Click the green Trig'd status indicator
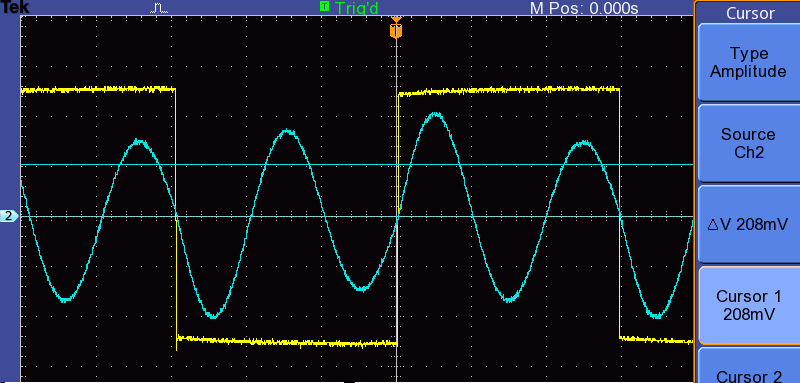Viewport: 800px width, 383px height. 349,8
